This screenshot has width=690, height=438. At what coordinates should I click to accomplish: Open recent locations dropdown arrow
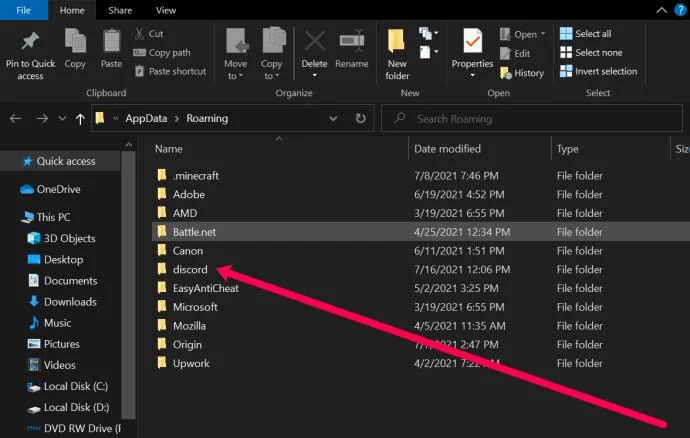62,118
